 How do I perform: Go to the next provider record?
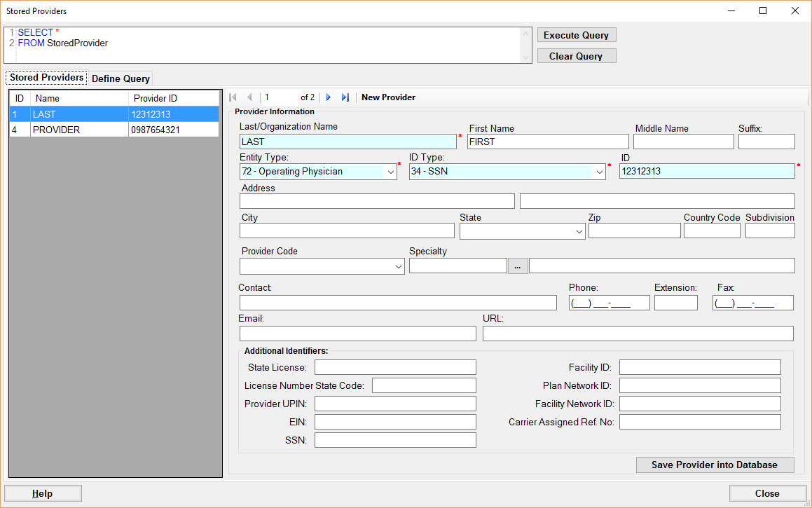coord(329,97)
